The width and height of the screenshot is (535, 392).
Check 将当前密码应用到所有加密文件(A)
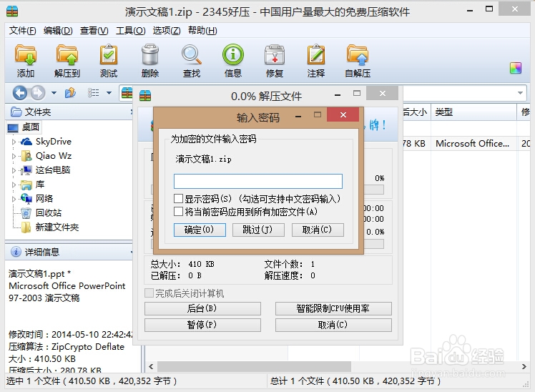pos(178,212)
